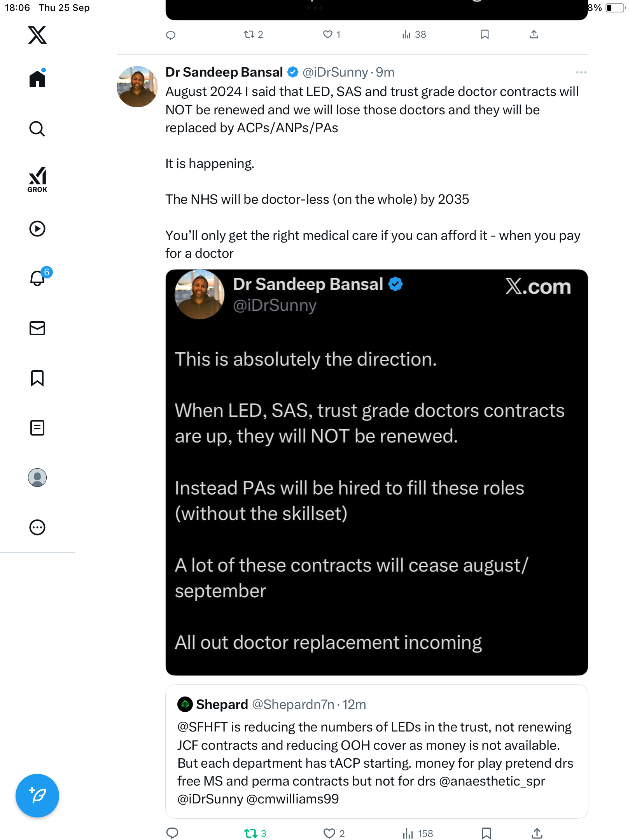View the 158 views analytics

418,833
